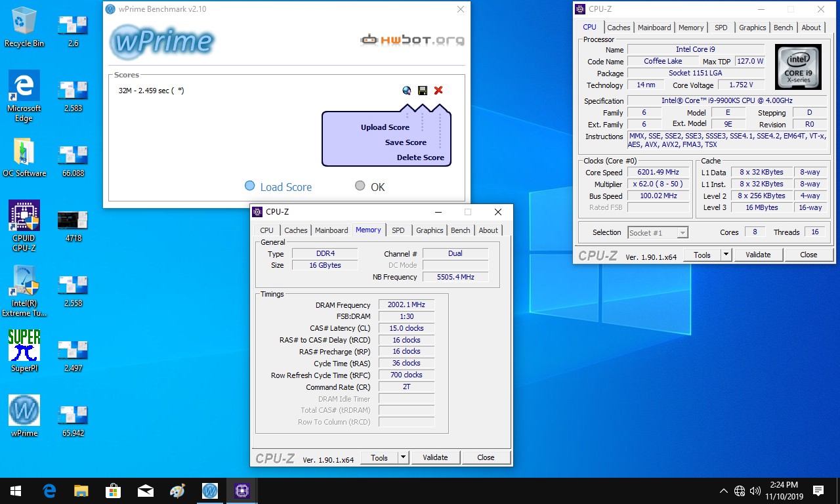Show hidden system tray icons
This screenshot has height=504, width=840.
(x=724, y=491)
